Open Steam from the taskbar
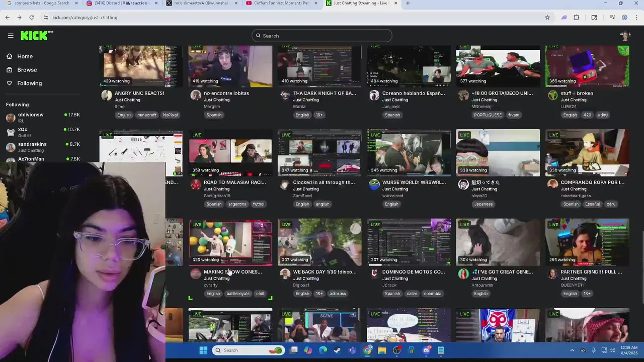 click(x=338, y=350)
